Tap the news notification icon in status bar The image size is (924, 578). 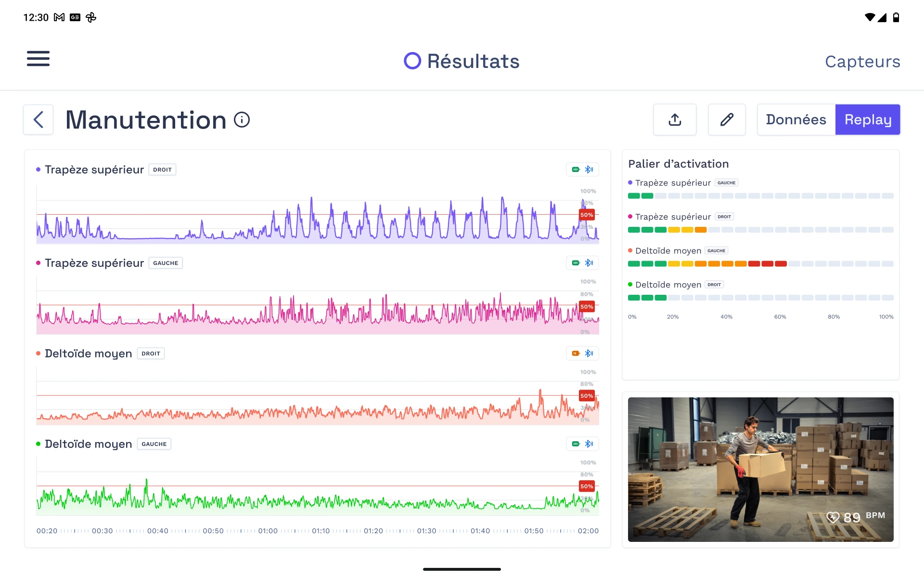click(x=75, y=17)
